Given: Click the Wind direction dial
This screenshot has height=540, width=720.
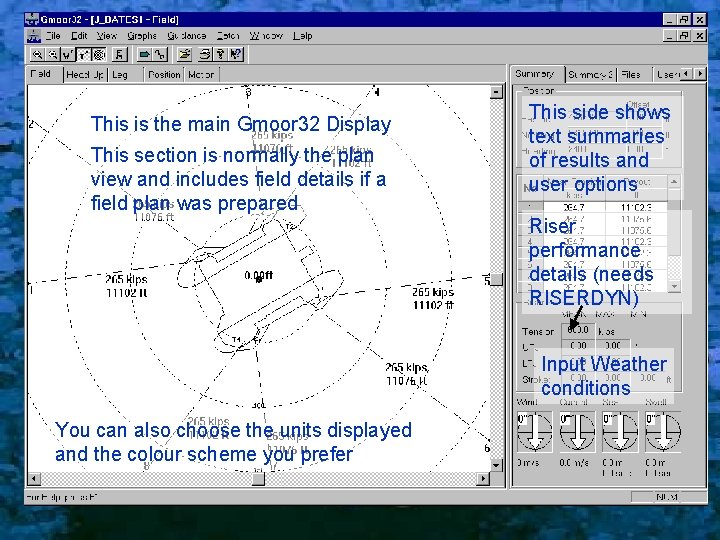Looking at the screenshot, I should click(x=534, y=431).
